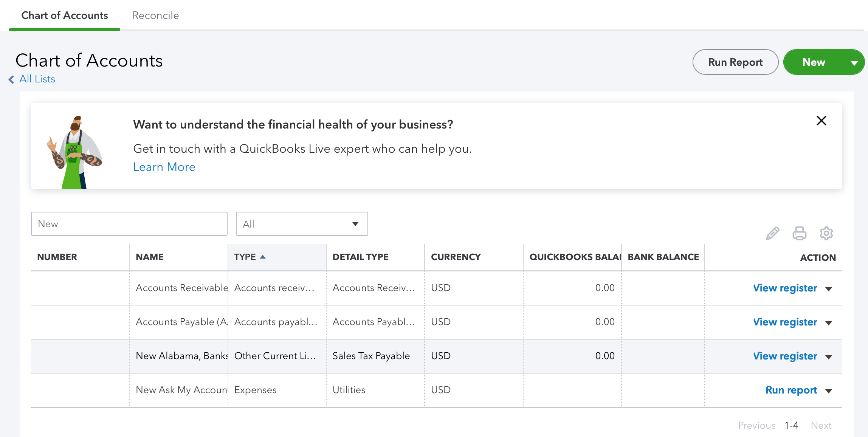This screenshot has height=437, width=868.
Task: Click the TYPE column sort arrow
Action: (263, 257)
